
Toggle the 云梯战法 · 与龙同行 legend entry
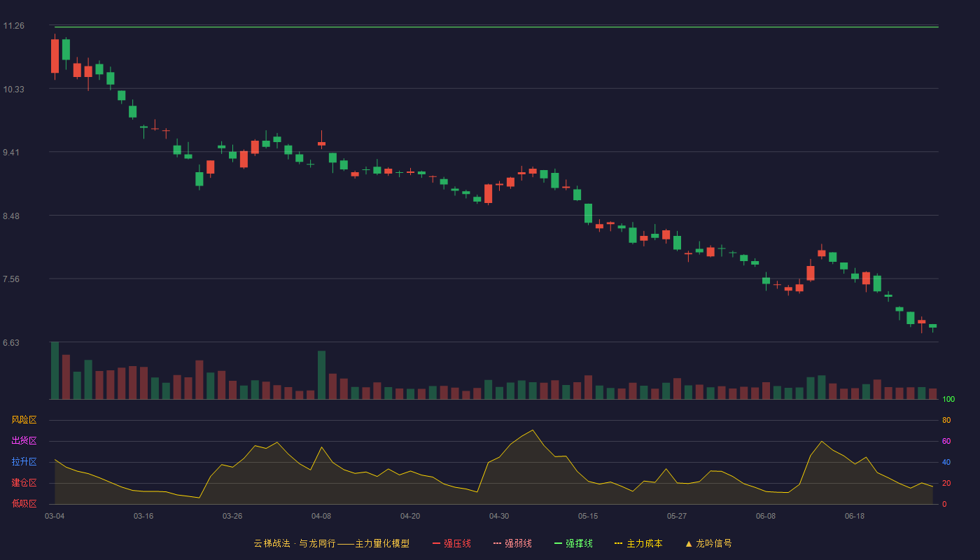tap(332, 543)
